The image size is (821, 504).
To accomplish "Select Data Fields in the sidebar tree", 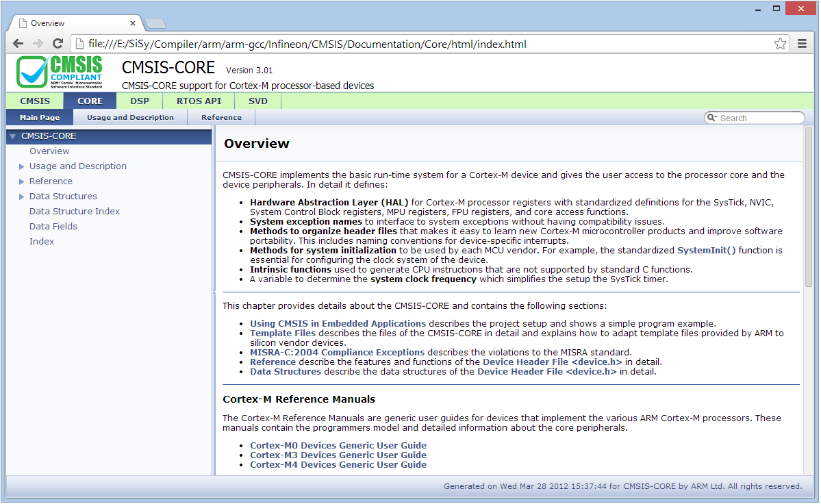I will click(x=53, y=227).
